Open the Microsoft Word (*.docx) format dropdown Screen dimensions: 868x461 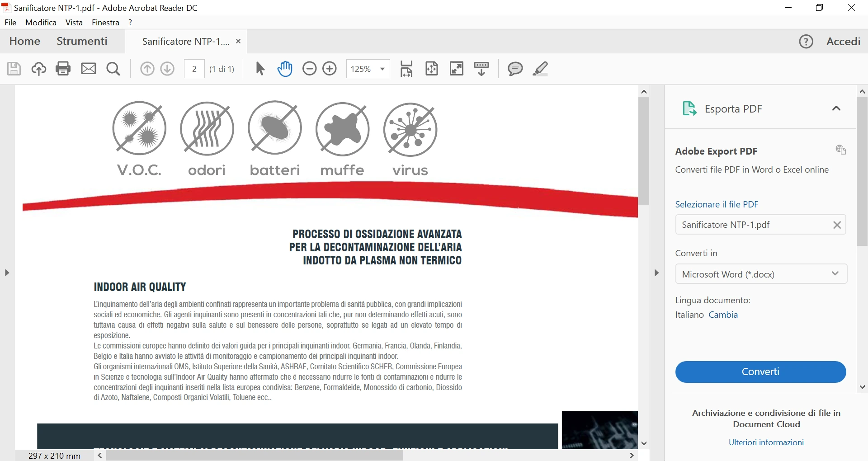[761, 274]
